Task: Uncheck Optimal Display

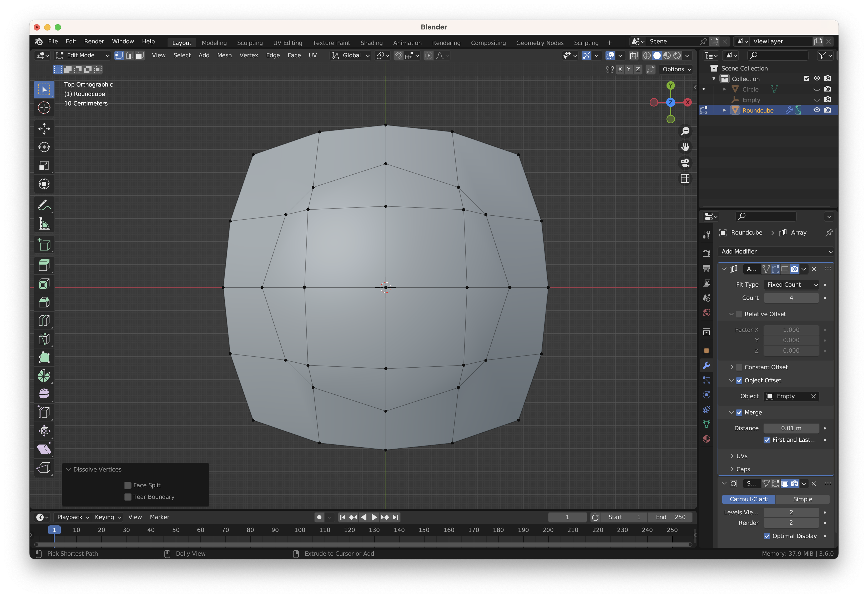Action: click(767, 536)
